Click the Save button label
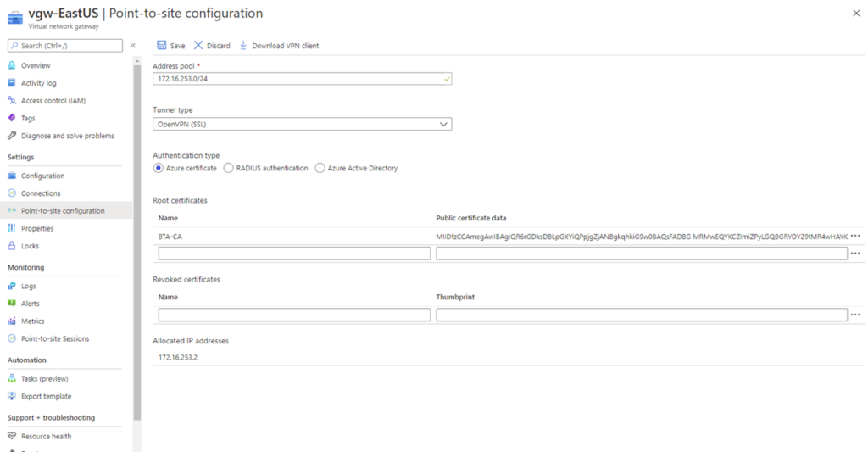 pos(178,46)
